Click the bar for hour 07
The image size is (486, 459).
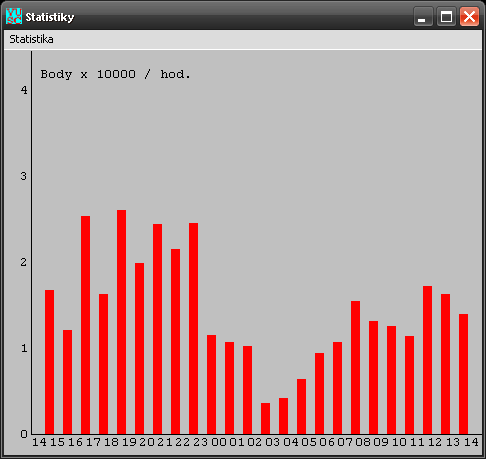[355, 367]
